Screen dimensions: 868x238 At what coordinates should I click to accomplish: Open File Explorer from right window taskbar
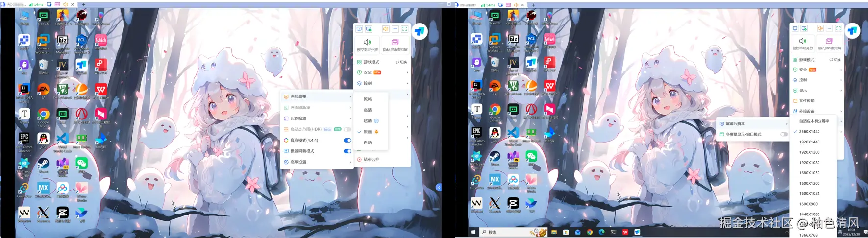554,232
